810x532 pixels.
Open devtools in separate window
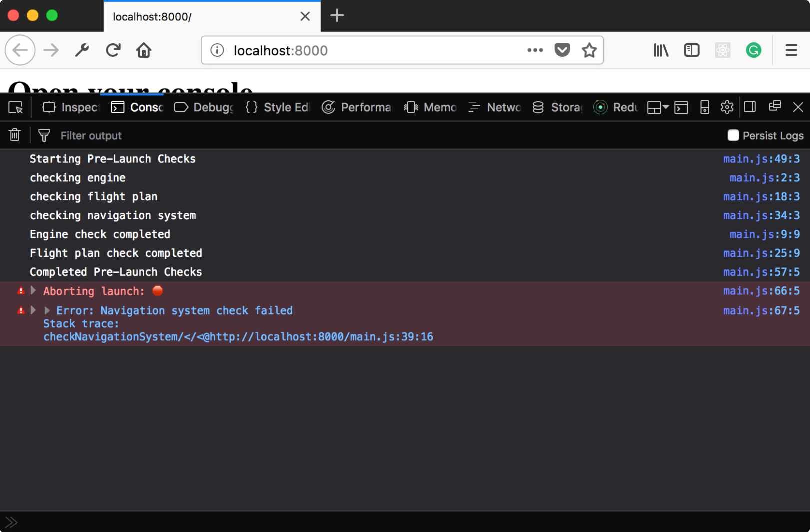775,106
